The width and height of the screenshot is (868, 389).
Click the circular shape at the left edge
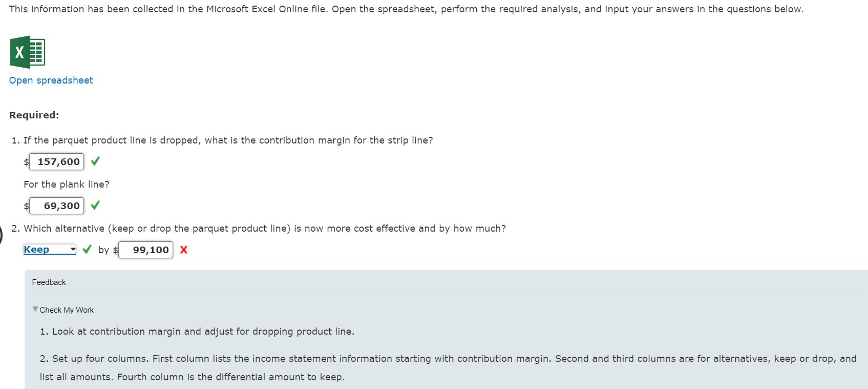1,236
